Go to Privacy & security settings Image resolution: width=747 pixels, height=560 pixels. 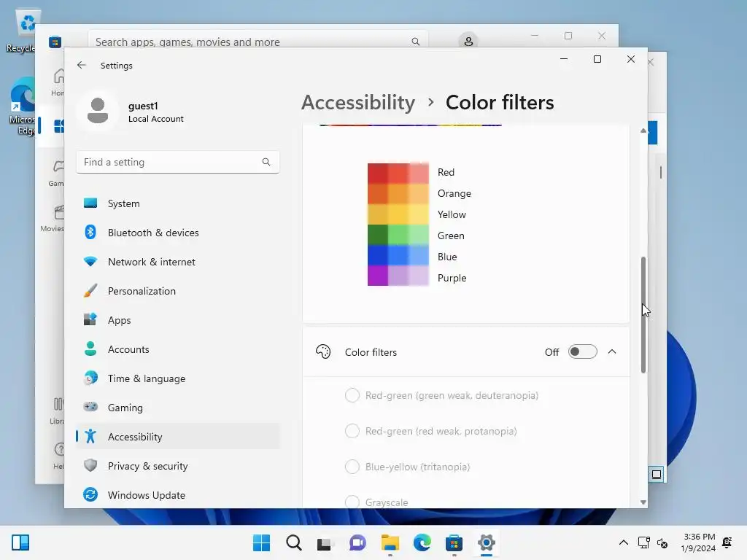coord(178,466)
